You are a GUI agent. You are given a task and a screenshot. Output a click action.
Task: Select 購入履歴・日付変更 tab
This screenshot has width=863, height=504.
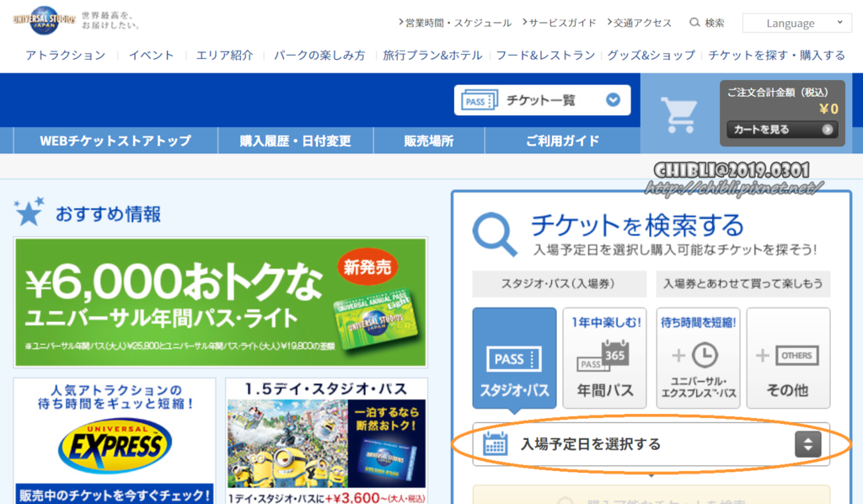tap(296, 141)
